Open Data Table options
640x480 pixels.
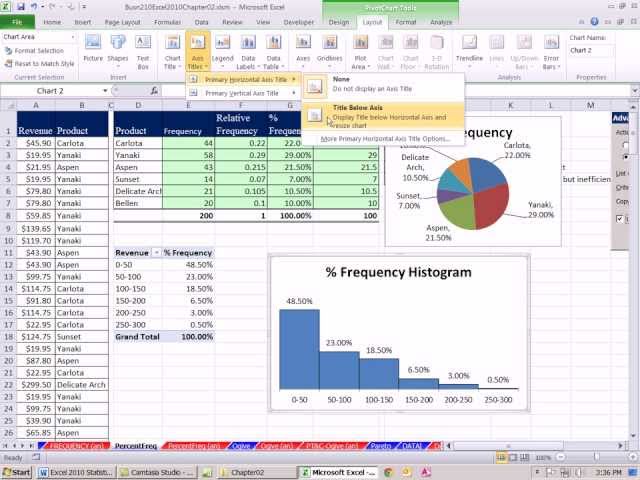(x=273, y=51)
